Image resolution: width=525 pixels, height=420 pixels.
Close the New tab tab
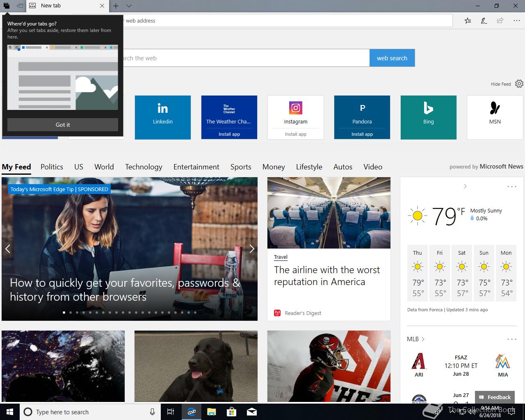(102, 6)
